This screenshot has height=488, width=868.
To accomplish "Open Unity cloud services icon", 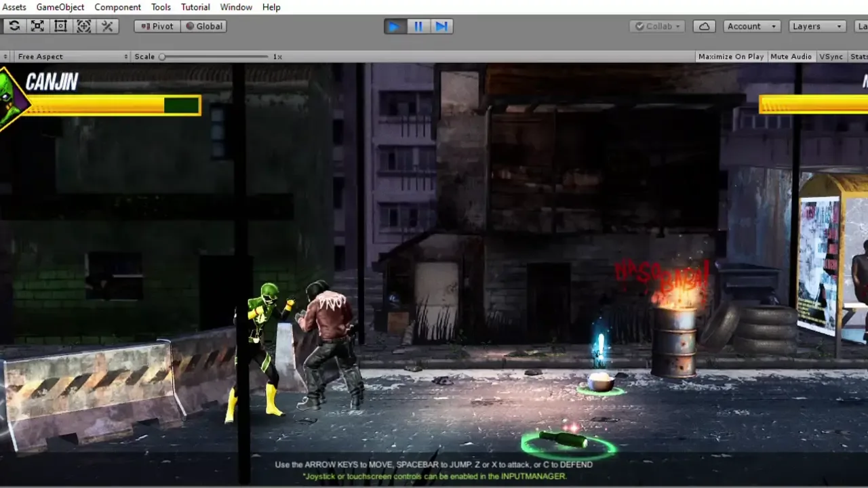I will click(705, 26).
